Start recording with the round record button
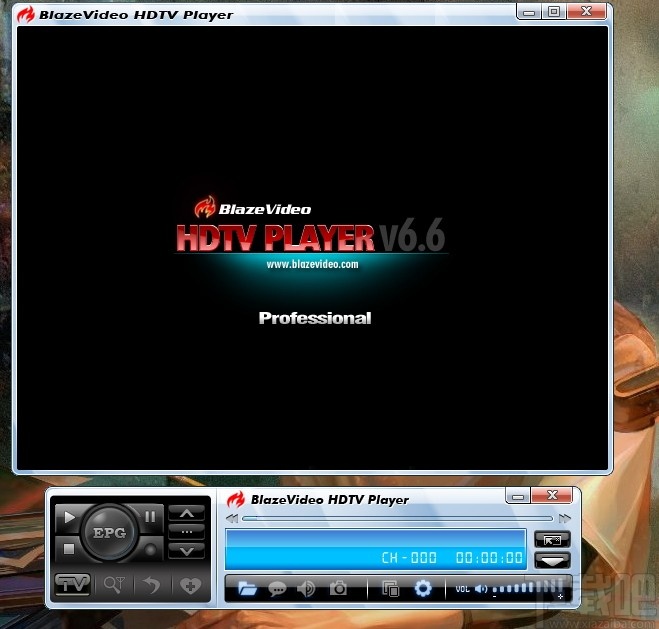Viewport: 659px width, 629px height. click(x=150, y=549)
